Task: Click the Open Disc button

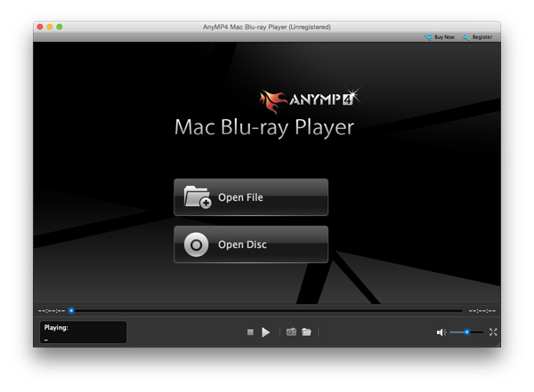Action: [x=251, y=244]
